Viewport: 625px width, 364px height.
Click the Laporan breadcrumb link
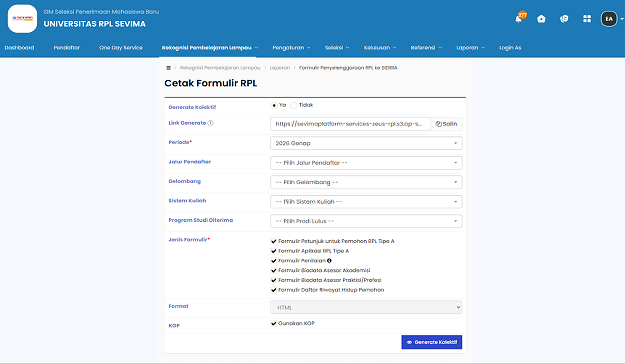coord(280,68)
